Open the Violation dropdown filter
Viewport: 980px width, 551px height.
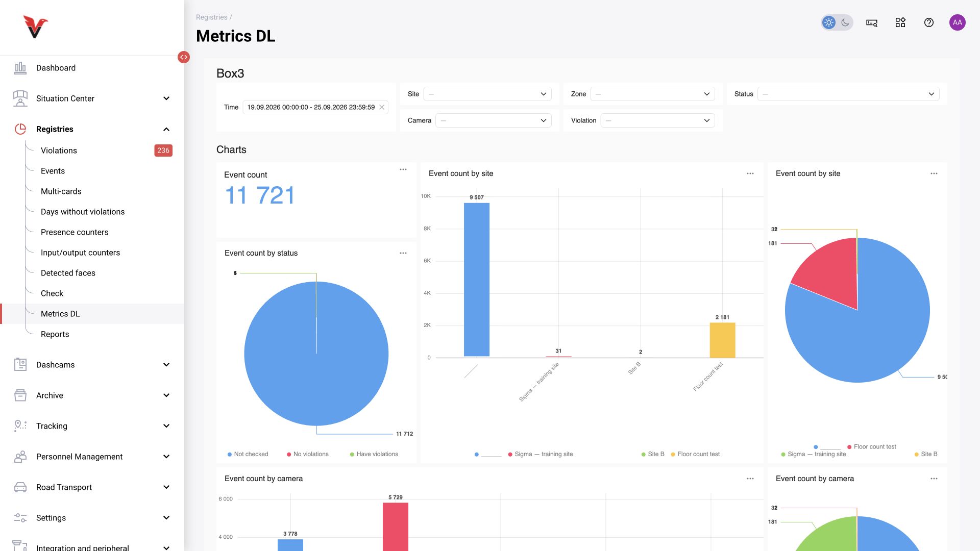pyautogui.click(x=658, y=120)
